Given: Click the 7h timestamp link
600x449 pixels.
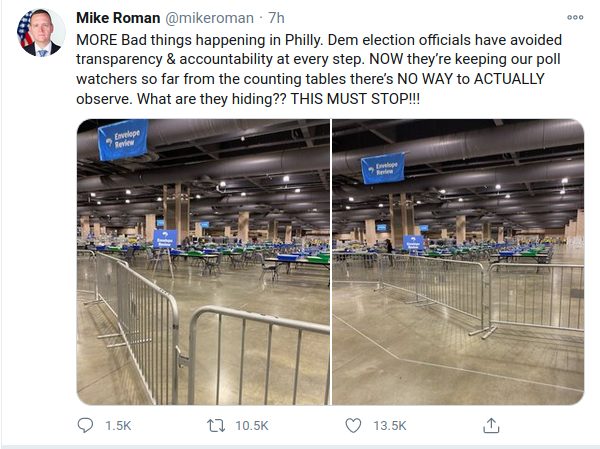Looking at the screenshot, I should pos(276,18).
